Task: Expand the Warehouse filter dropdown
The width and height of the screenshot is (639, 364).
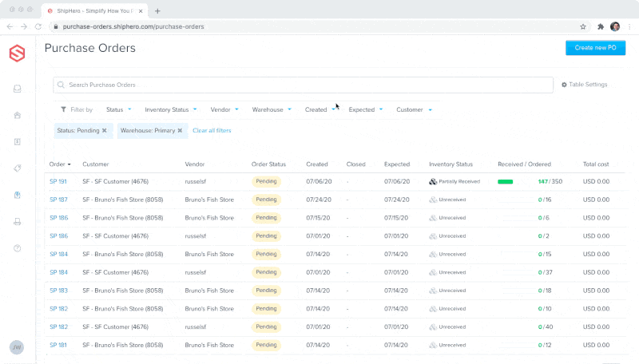Action: point(272,109)
